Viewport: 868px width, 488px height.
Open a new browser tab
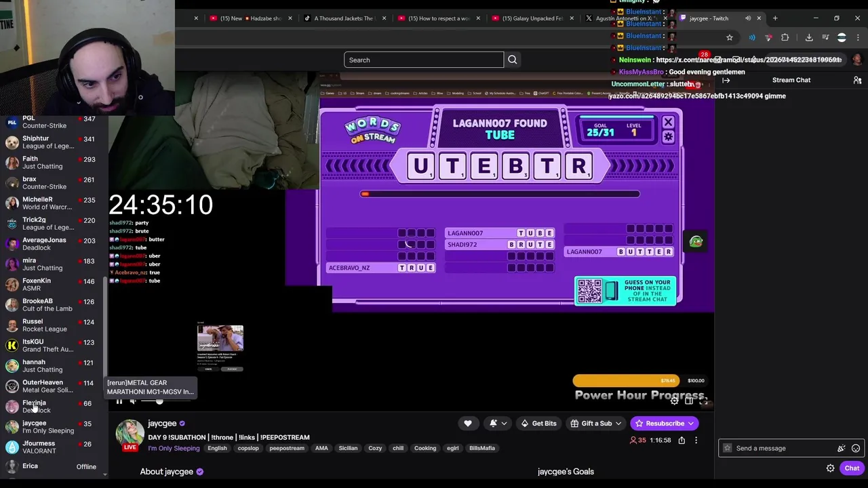pyautogui.click(x=775, y=18)
